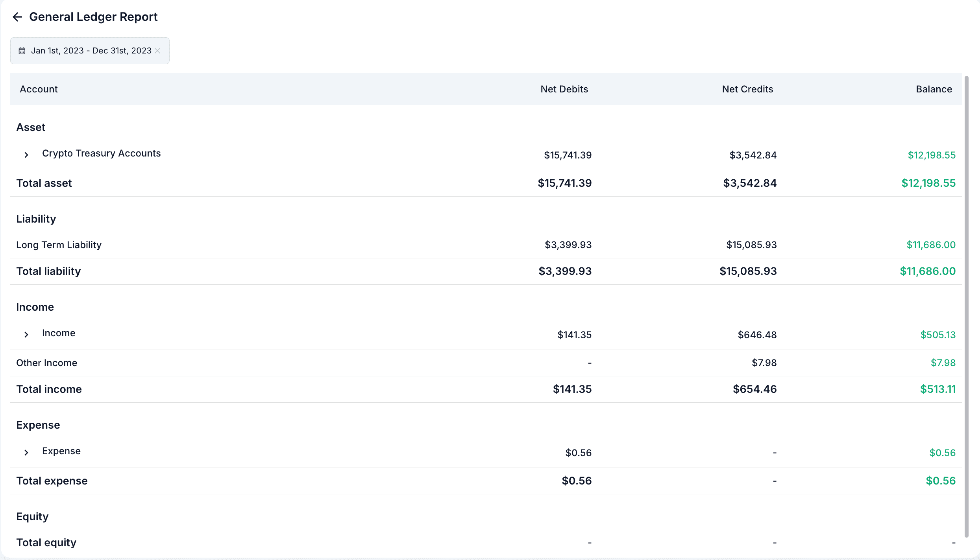Select the Long Term Liability row
The height and width of the screenshot is (560, 980).
[59, 245]
